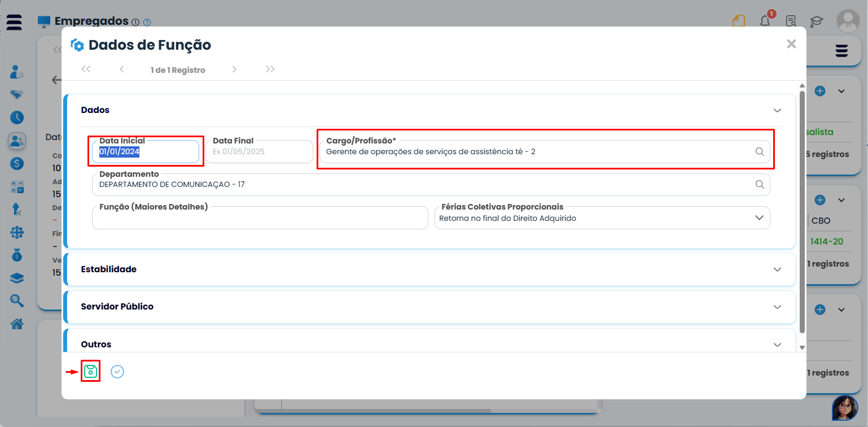This screenshot has width=868, height=427.
Task: Open the gear wheel sidebar icon
Action: [17, 232]
